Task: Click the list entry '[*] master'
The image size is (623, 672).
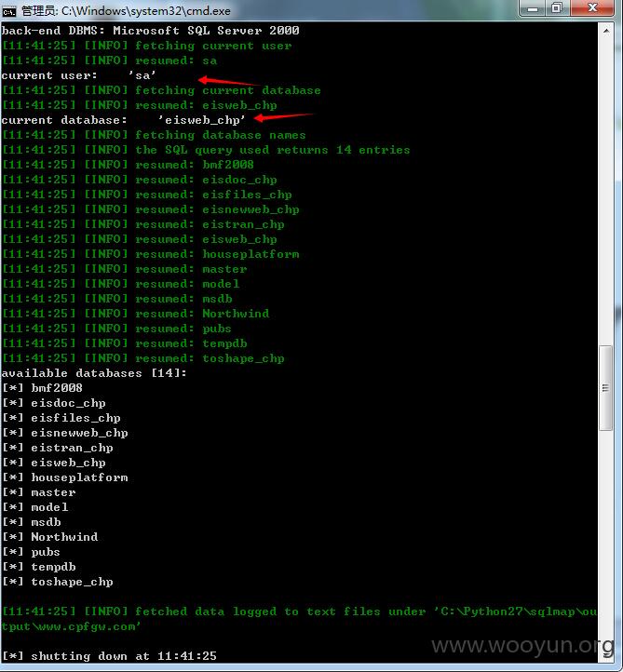Action: point(39,492)
